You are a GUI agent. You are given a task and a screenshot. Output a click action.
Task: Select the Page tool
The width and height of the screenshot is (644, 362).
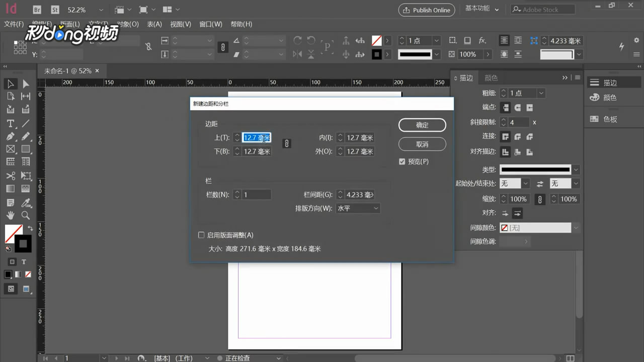[11, 96]
